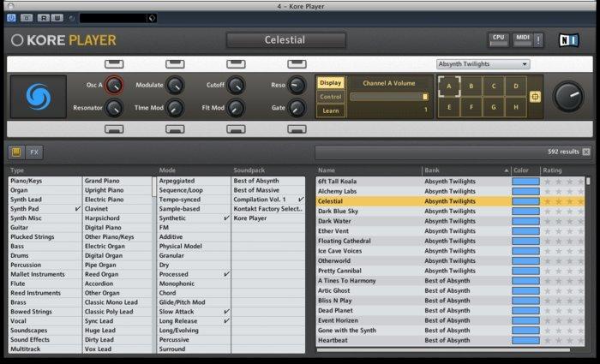Select the Heartbeat sound
The width and height of the screenshot is (600, 364).
[450, 340]
